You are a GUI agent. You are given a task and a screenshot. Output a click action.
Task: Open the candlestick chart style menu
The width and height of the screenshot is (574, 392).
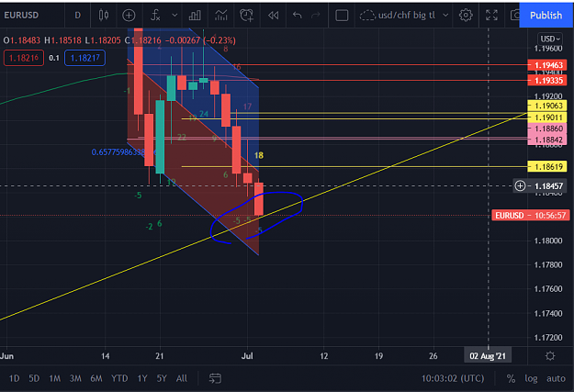coord(104,16)
